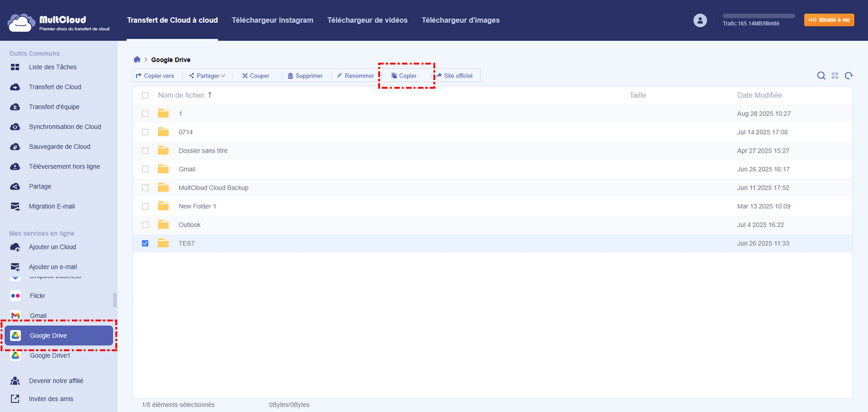Click the Google Drive1 logo icon
The image size is (868, 412).
coord(15,356)
